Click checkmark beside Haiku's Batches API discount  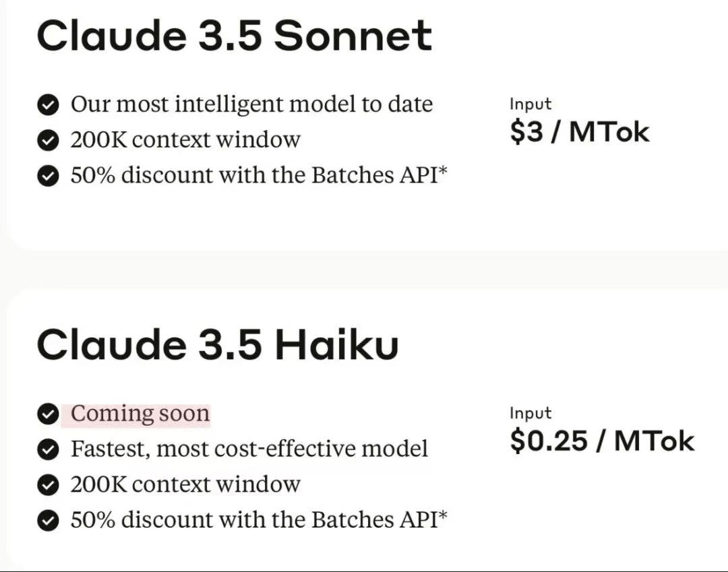coord(47,520)
